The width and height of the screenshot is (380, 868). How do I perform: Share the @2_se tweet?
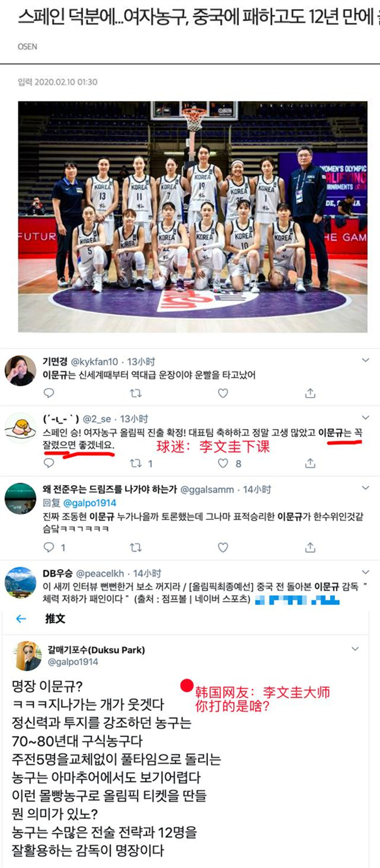(x=310, y=463)
